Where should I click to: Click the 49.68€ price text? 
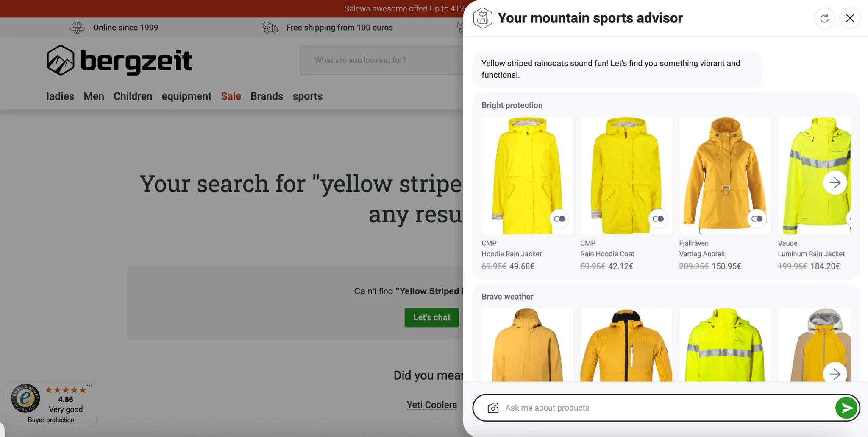[x=522, y=266]
